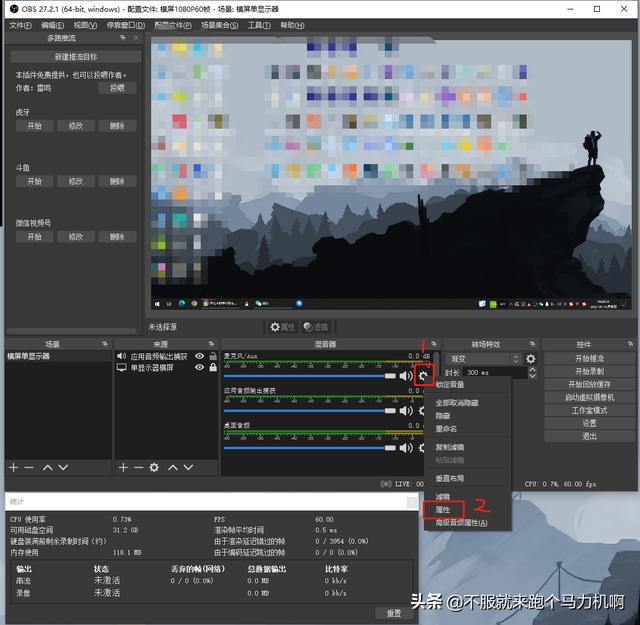
Task: Click add source plus icon
Action: (123, 467)
